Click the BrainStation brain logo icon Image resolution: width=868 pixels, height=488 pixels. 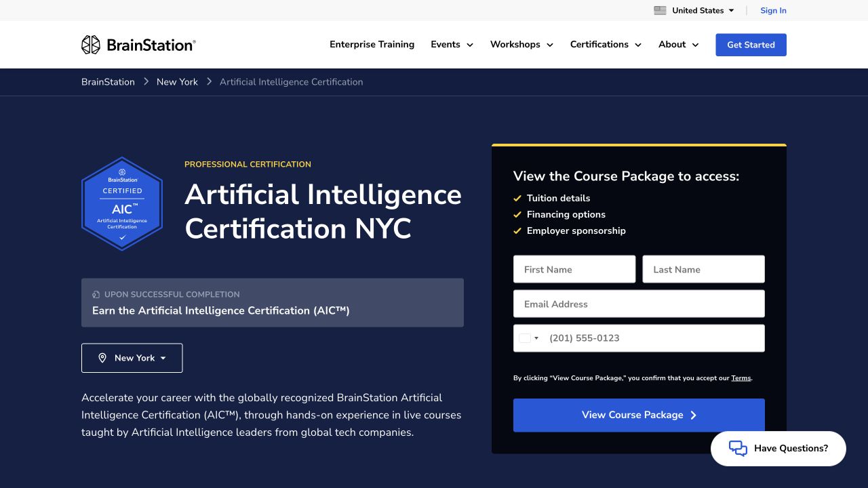(91, 45)
